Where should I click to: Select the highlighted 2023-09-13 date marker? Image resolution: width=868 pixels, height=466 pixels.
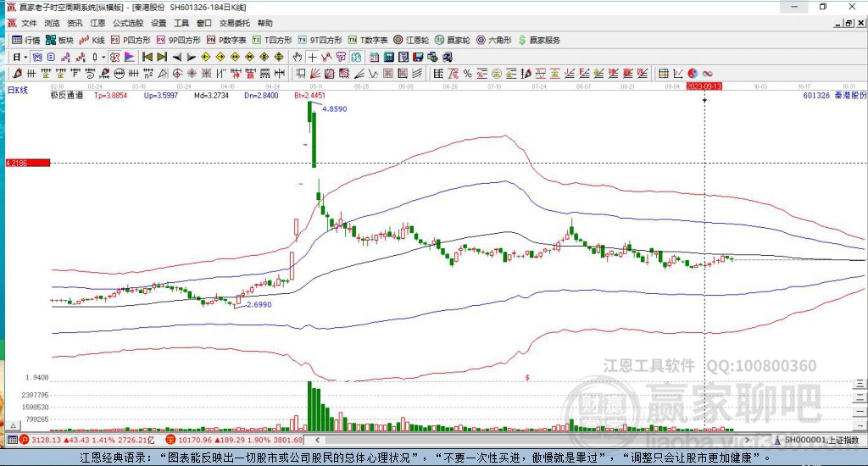[x=704, y=86]
